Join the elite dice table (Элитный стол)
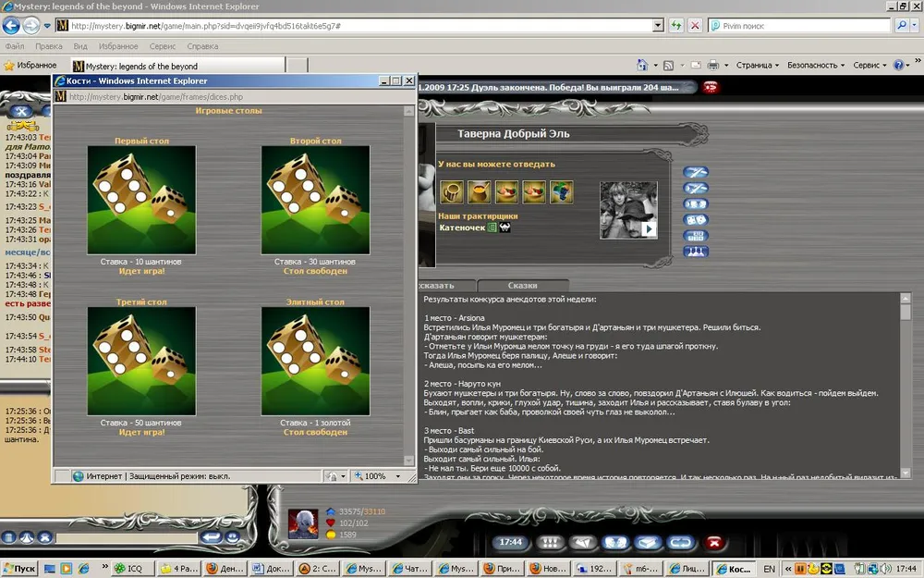924x578 pixels. tap(315, 360)
